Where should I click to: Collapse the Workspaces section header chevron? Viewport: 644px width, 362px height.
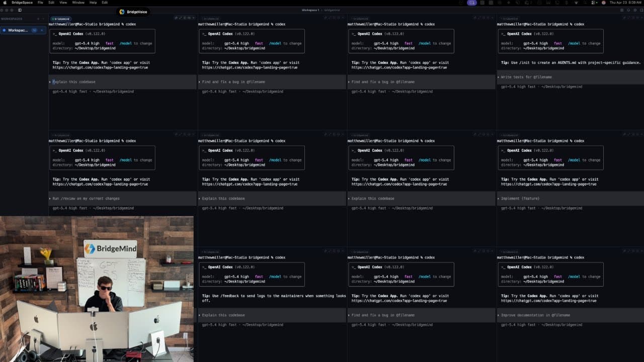pyautogui.click(x=44, y=19)
